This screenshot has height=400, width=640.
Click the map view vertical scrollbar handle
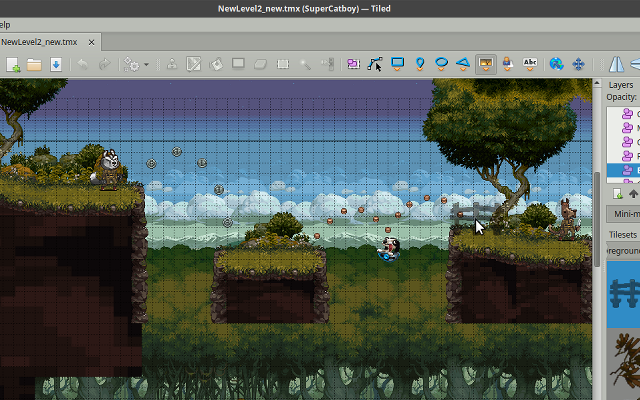tap(597, 220)
